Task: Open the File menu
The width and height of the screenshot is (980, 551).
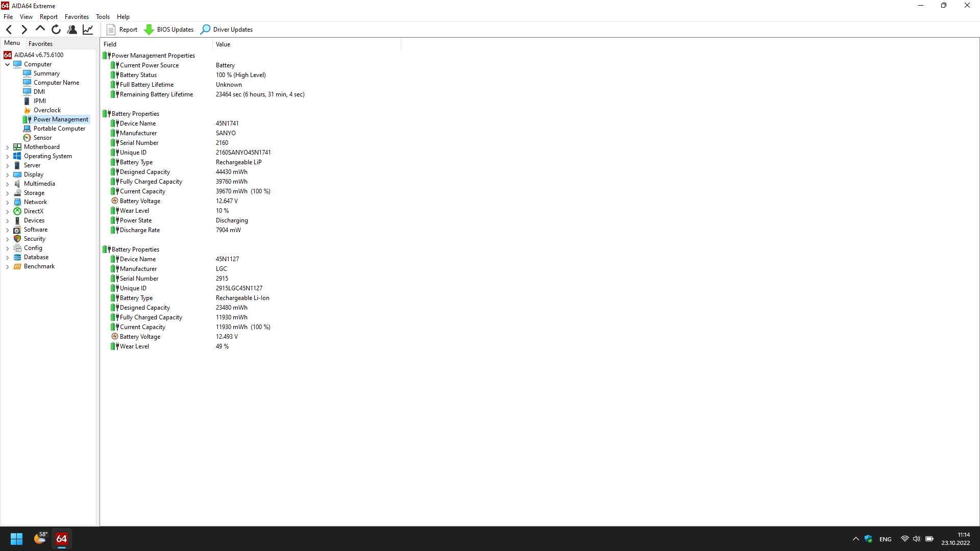Action: click(8, 16)
